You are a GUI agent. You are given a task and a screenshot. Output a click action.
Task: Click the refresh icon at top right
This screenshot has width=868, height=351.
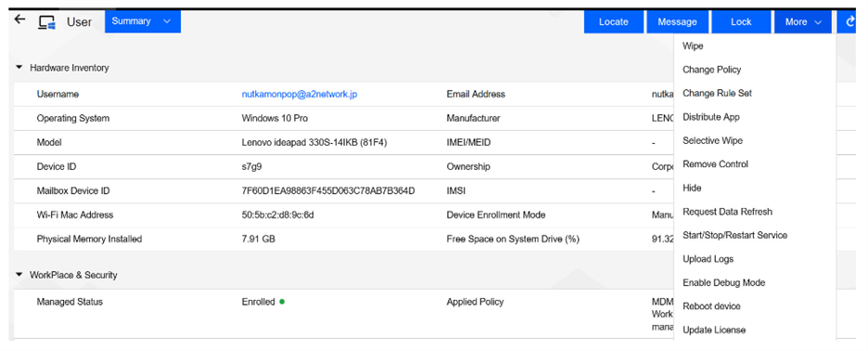(x=849, y=21)
